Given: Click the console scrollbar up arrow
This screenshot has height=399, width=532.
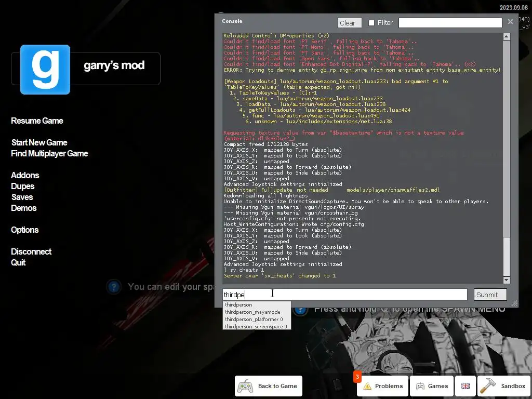Looking at the screenshot, I should coord(507,36).
